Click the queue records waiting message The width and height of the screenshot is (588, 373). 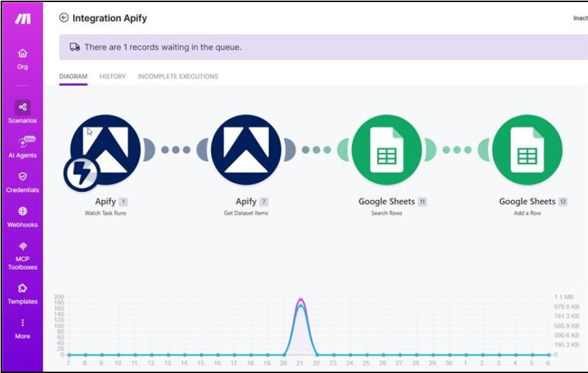(163, 47)
